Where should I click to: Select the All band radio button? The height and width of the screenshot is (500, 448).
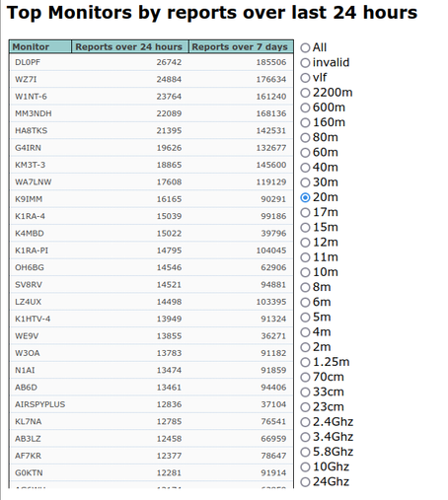305,48
